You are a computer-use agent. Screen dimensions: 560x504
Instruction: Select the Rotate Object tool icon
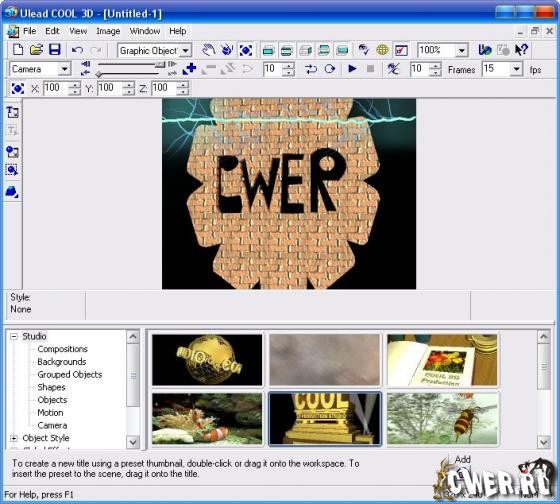[227, 50]
